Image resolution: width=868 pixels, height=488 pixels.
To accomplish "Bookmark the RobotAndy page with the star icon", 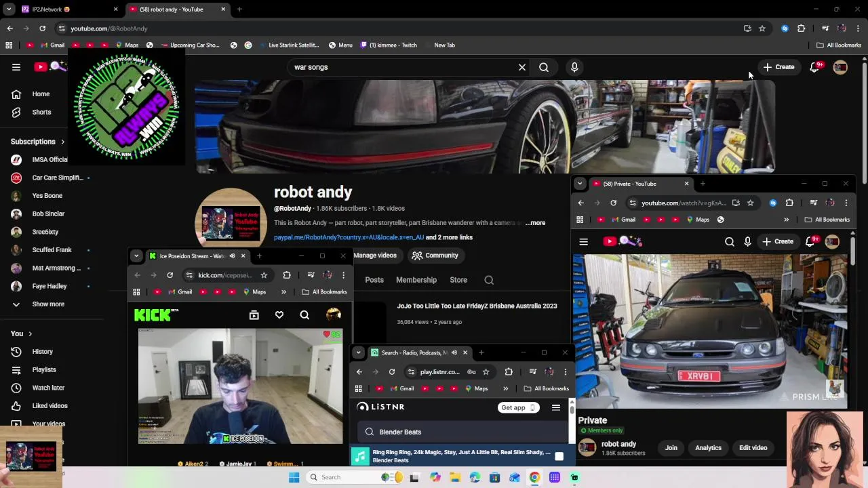I will point(762,28).
